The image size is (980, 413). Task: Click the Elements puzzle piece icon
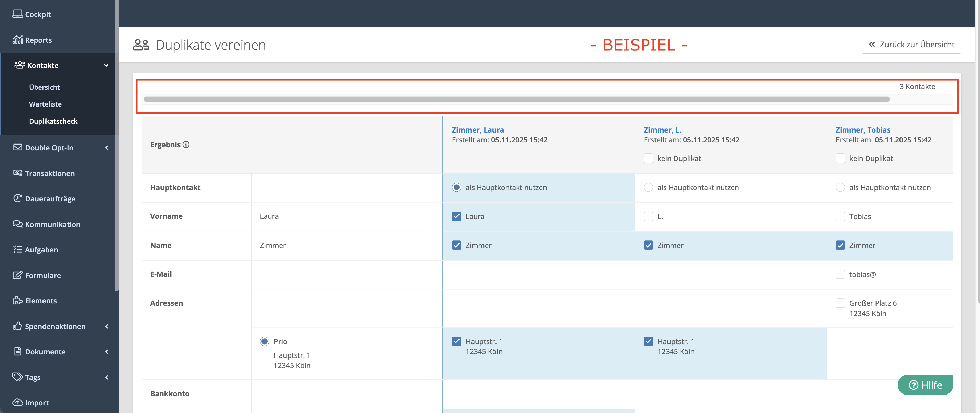[x=17, y=300]
